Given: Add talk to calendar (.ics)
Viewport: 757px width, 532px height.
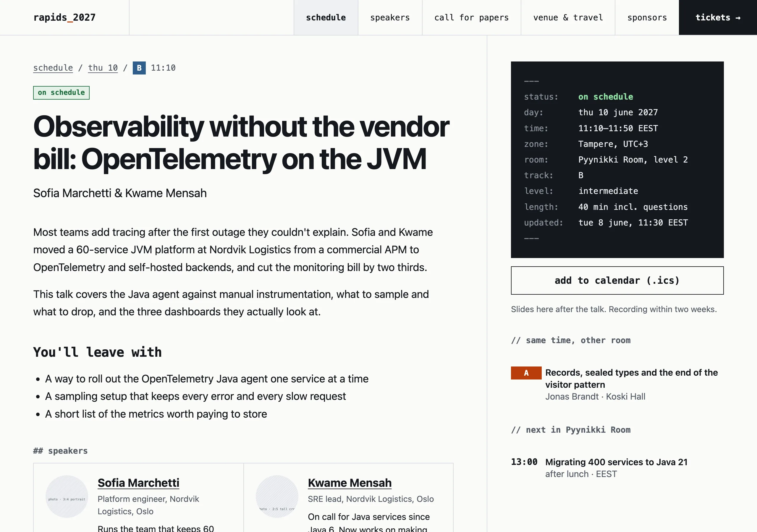Looking at the screenshot, I should click(x=617, y=280).
